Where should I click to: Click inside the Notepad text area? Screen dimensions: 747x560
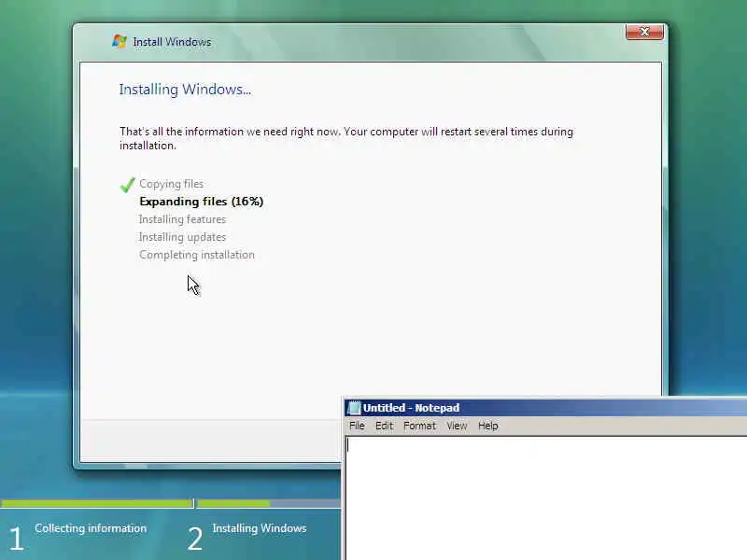546,498
